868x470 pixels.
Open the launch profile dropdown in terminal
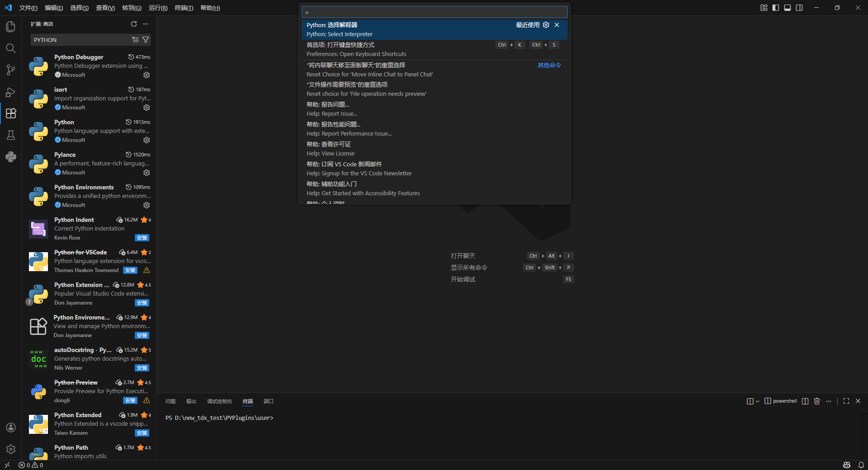[757, 401]
